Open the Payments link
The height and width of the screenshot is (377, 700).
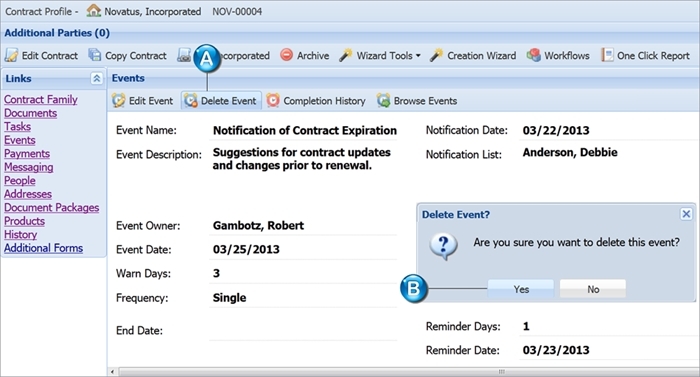click(27, 154)
